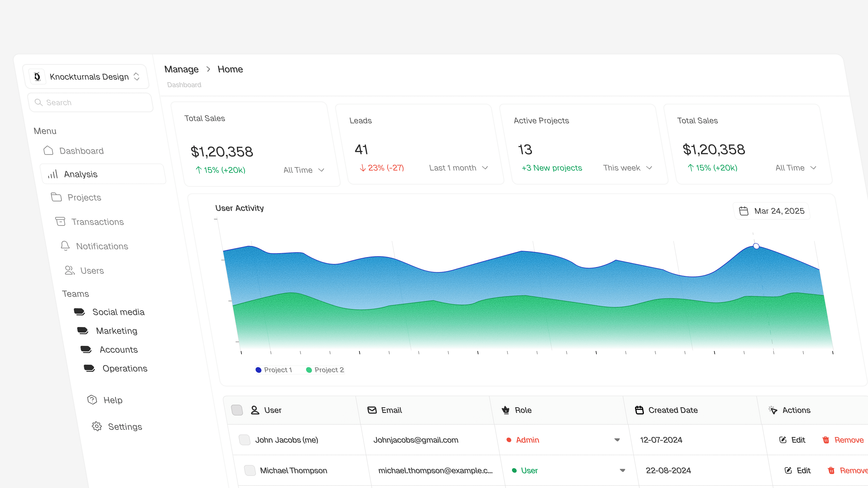Click the Mar 24, 2025 date button
Screen dimensions: 868x488
(771, 211)
